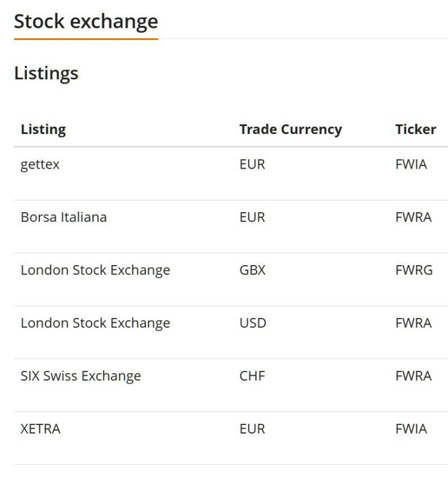Select the Stock exchange tab heading
The height and width of the screenshot is (492, 448).
(x=86, y=22)
